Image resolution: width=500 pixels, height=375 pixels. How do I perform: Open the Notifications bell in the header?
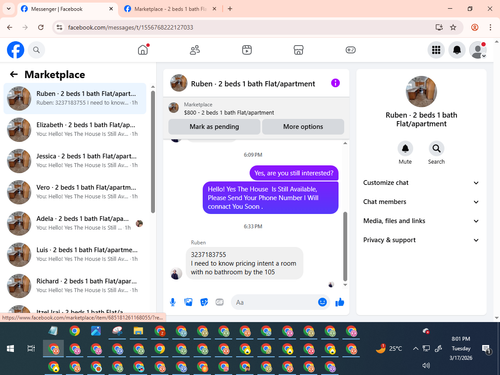tap(457, 50)
